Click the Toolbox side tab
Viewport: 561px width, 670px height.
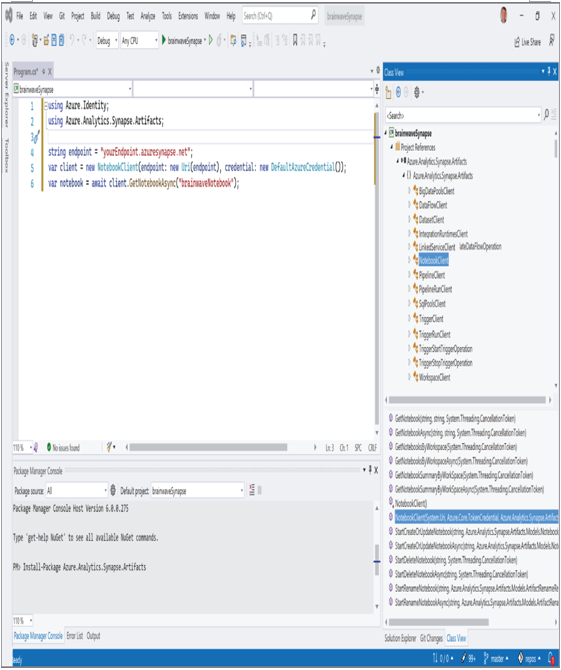(6, 155)
